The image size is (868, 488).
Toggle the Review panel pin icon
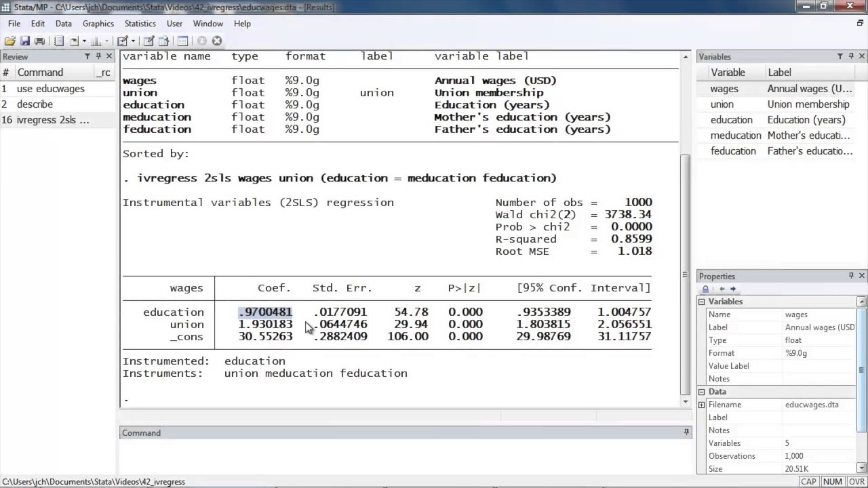tap(98, 56)
